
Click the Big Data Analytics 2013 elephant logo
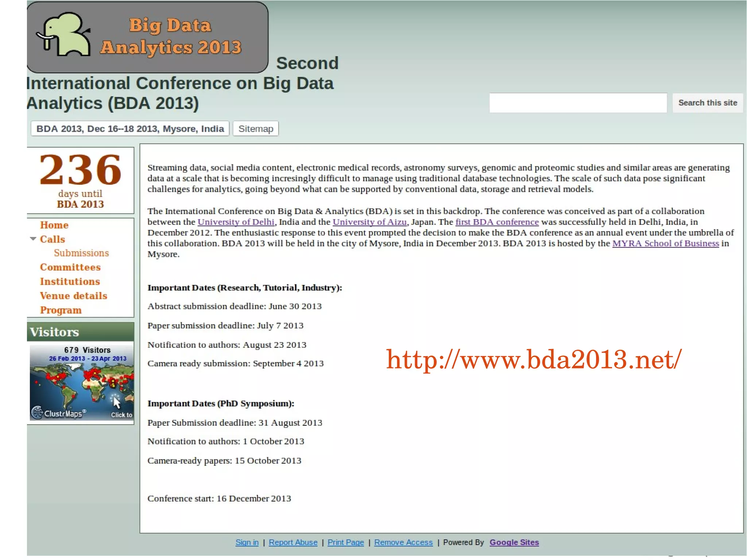tap(147, 37)
